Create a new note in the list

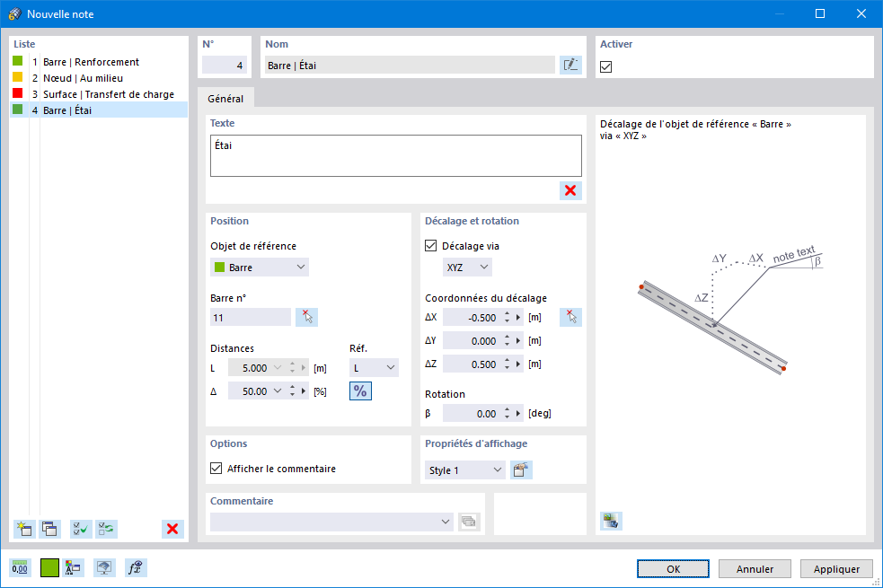click(24, 529)
